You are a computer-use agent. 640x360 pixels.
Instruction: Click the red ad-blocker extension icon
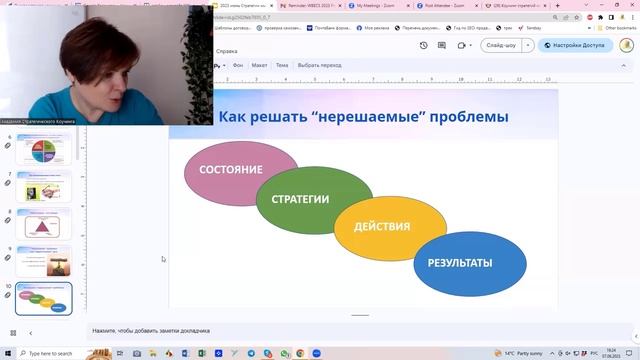coord(590,18)
